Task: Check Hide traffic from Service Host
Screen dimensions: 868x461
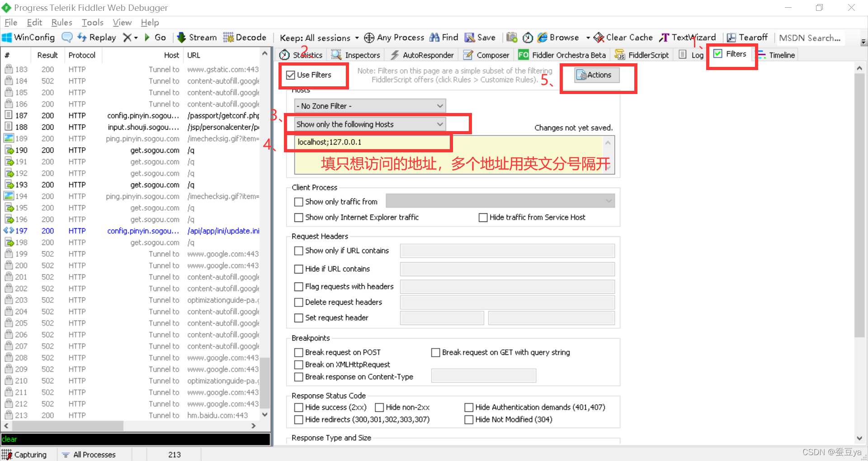Action: (x=483, y=218)
